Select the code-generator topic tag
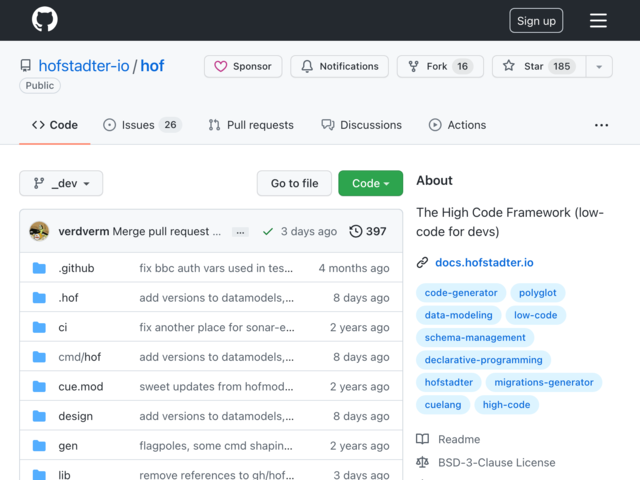The height and width of the screenshot is (480, 640). tap(461, 293)
